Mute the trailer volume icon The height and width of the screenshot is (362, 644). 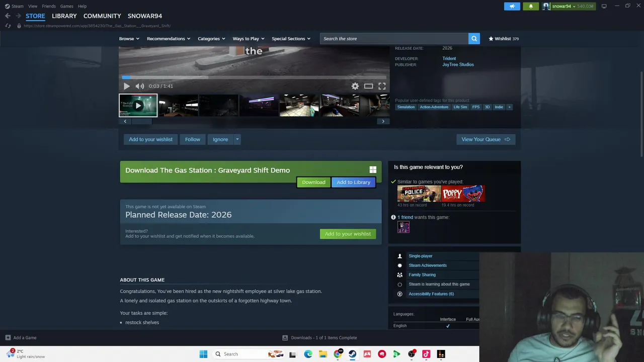pyautogui.click(x=139, y=86)
